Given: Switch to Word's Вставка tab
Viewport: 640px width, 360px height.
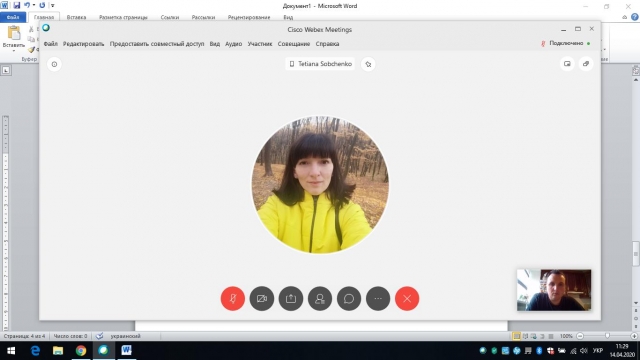Looking at the screenshot, I should click(76, 17).
